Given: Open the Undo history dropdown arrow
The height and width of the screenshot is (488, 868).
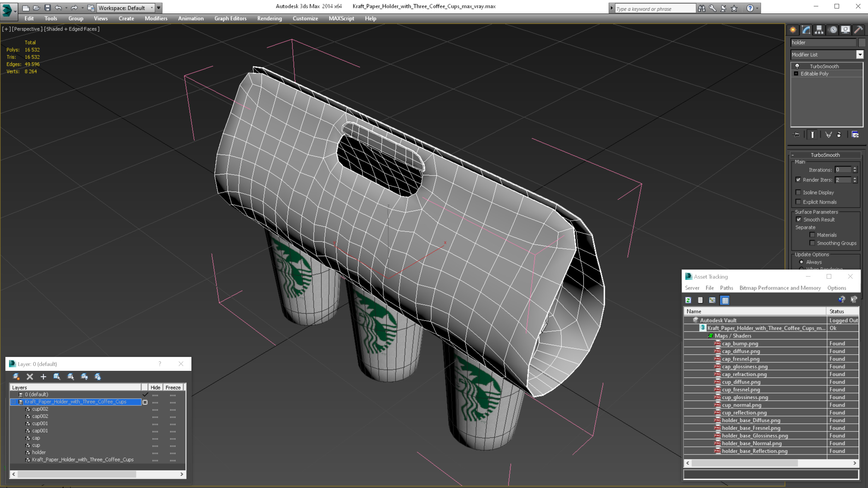Looking at the screenshot, I should (x=66, y=8).
